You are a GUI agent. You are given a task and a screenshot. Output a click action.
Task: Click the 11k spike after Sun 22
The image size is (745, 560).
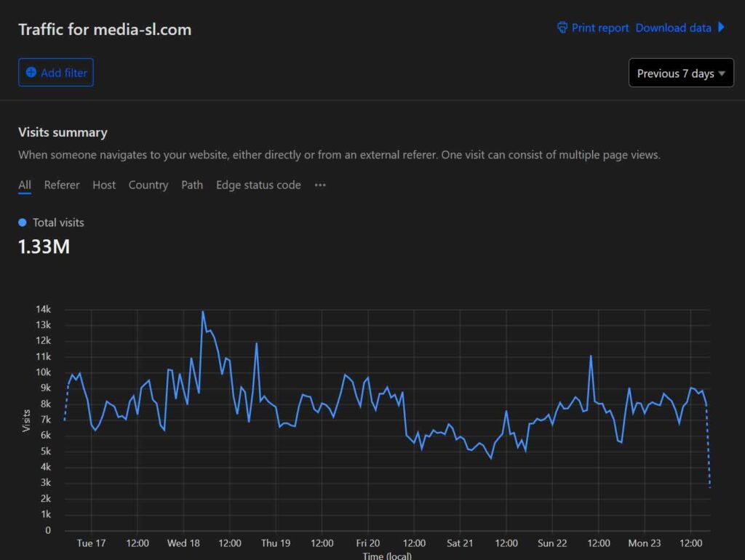click(591, 356)
